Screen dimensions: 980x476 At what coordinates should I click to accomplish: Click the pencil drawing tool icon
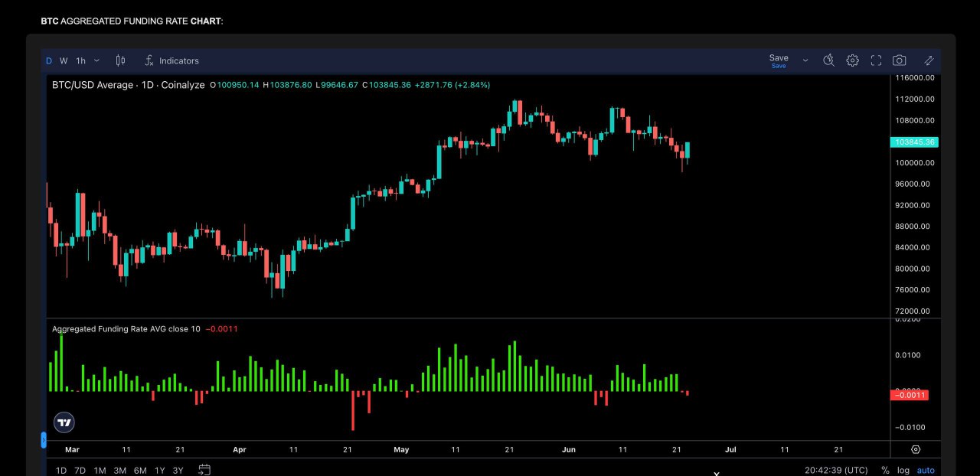(929, 60)
